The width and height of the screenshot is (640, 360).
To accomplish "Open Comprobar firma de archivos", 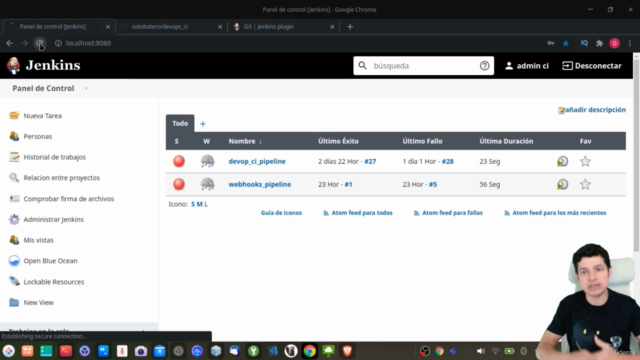I will pyautogui.click(x=69, y=199).
